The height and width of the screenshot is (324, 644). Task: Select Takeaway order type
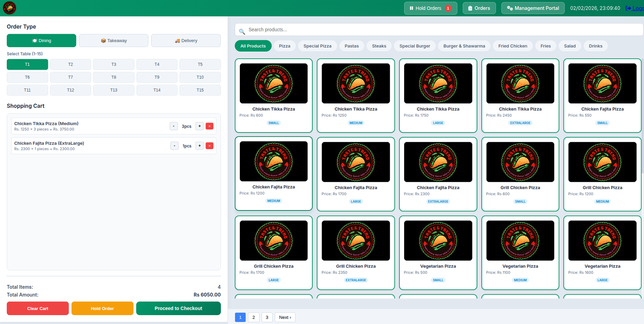pos(114,41)
